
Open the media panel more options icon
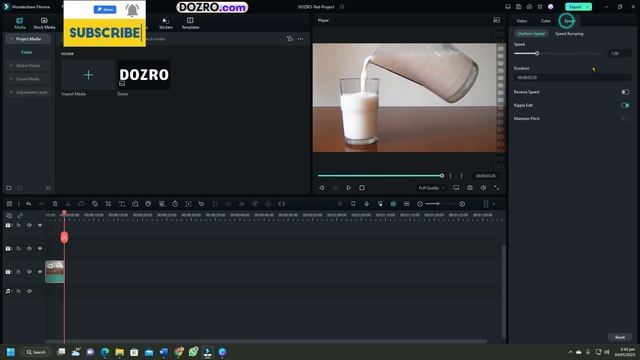click(300, 39)
